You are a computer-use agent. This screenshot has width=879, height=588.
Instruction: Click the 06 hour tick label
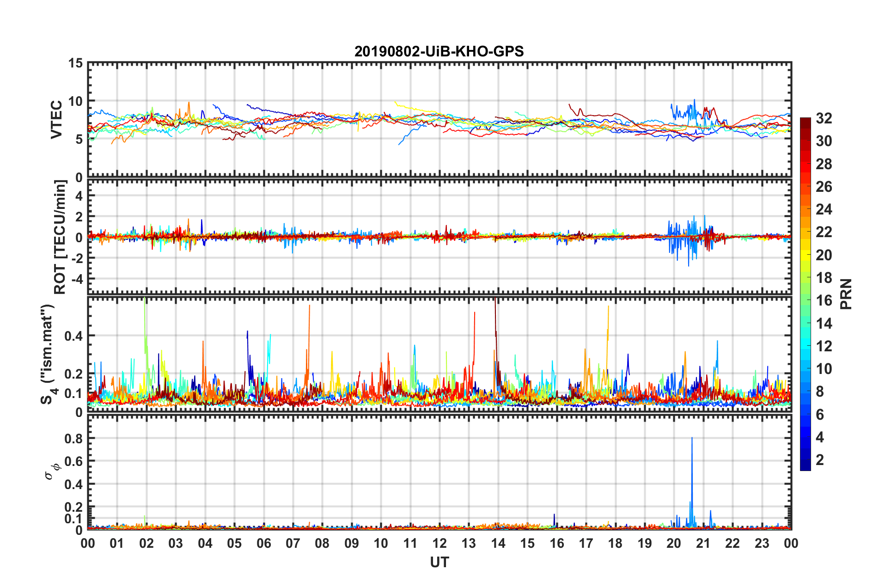(x=264, y=543)
